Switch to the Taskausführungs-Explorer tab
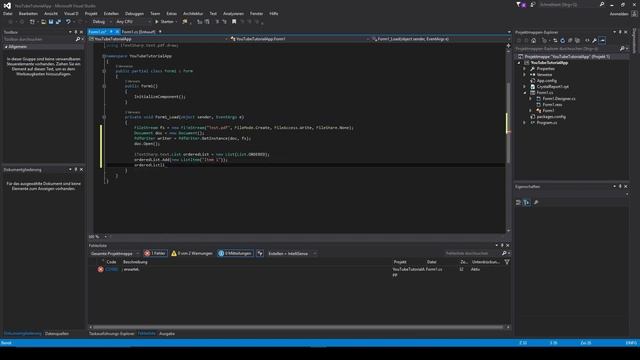Screen dimensions: 640x360 111,333
